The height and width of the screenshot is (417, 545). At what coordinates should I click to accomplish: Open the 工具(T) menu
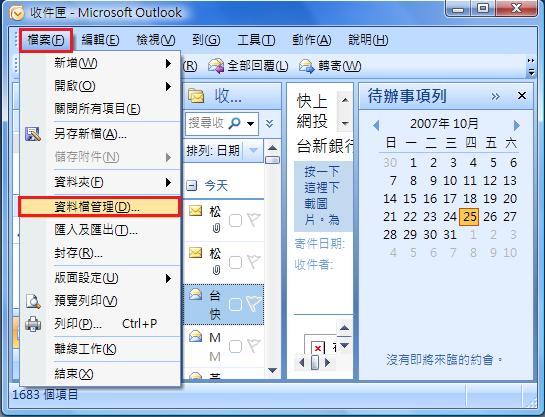coord(256,40)
